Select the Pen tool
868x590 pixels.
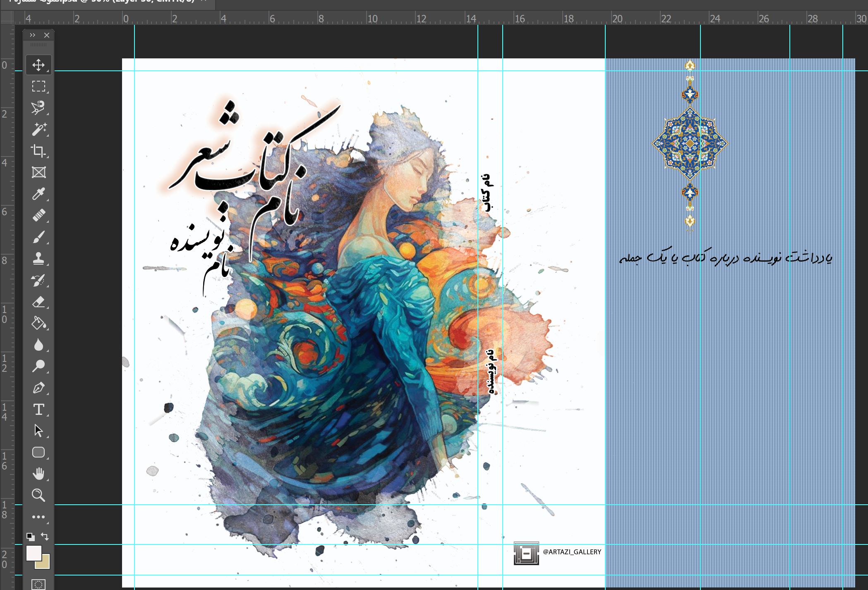tap(38, 388)
